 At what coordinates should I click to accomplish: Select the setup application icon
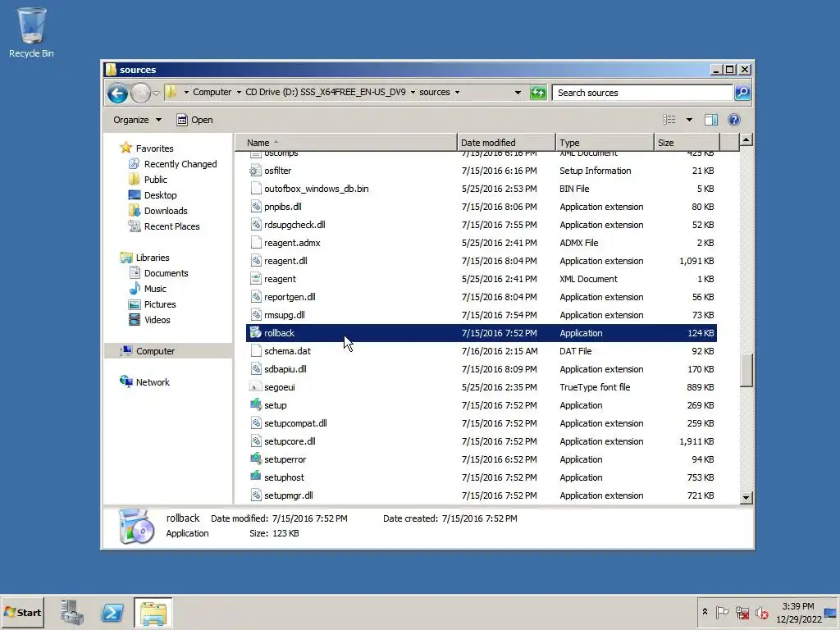[256, 405]
